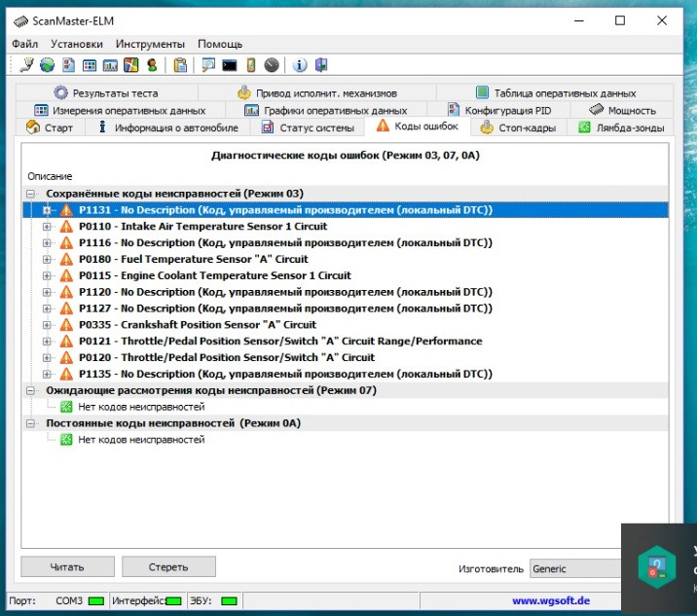The height and width of the screenshot is (616, 697).
Task: Collapse Сохранённые коды неисправностей section
Action: pos(30,194)
